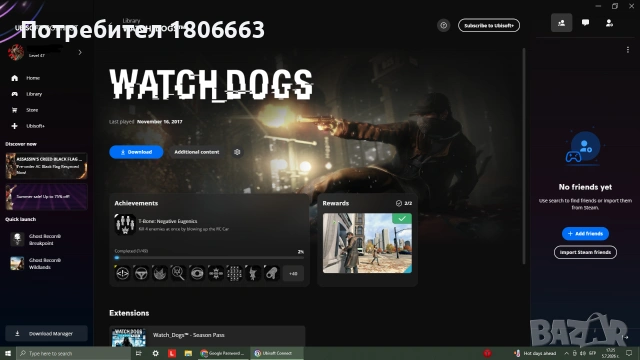Click the Achievements section heading

click(x=136, y=203)
